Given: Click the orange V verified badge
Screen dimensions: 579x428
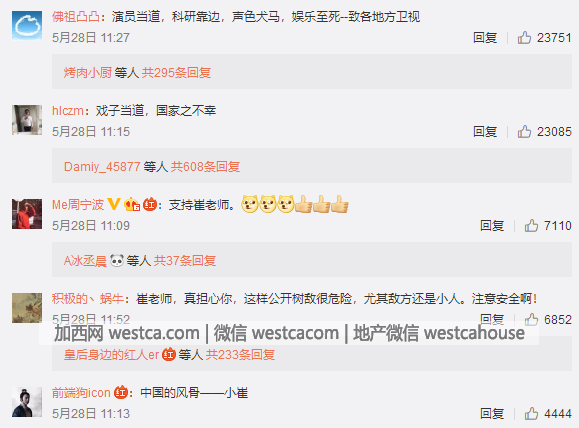Looking at the screenshot, I should tap(114, 204).
